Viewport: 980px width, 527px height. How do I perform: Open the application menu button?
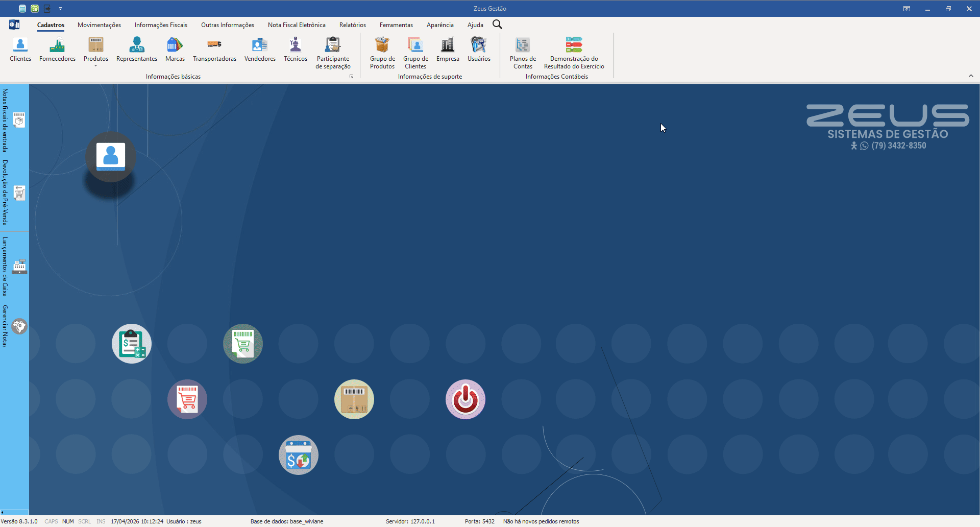[14, 25]
